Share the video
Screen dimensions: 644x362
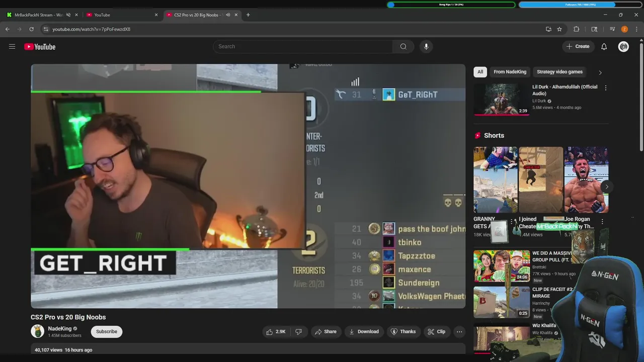point(326,332)
